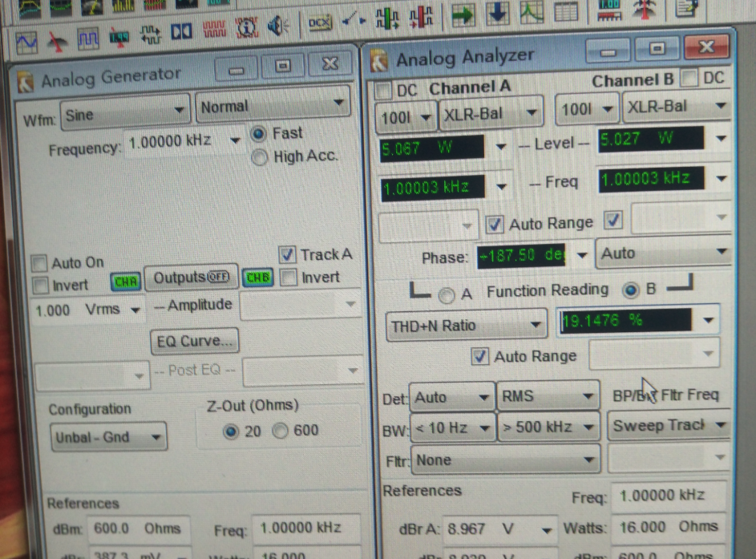
Task: Open the BW < 10 Hz dropdown
Action: point(452,427)
